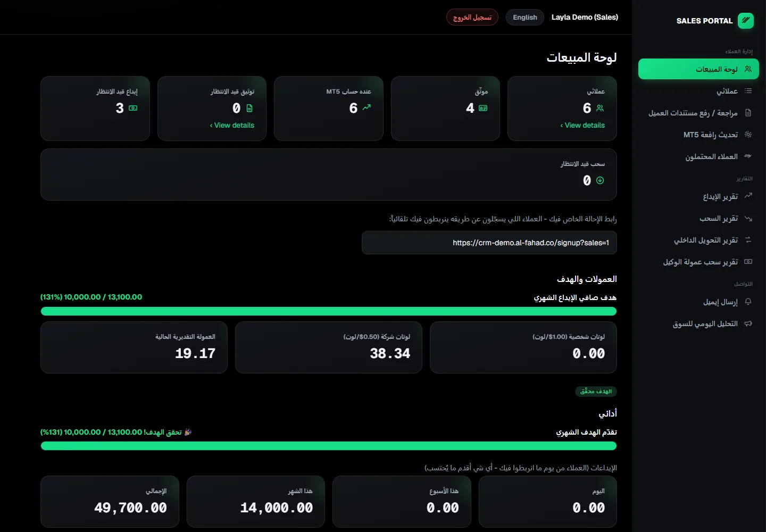The width and height of the screenshot is (766, 532).
Task: Click the trending-down icon for تقرير السحب
Action: [748, 218]
